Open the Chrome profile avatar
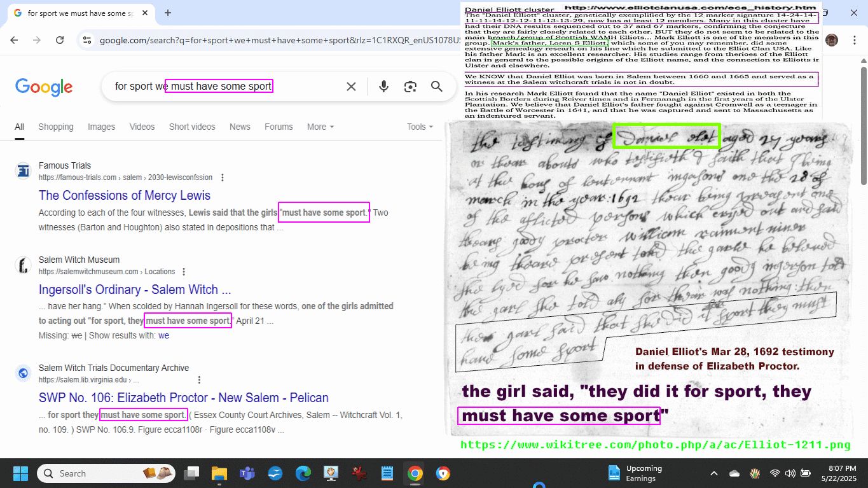The height and width of the screenshot is (488, 868). tap(832, 40)
